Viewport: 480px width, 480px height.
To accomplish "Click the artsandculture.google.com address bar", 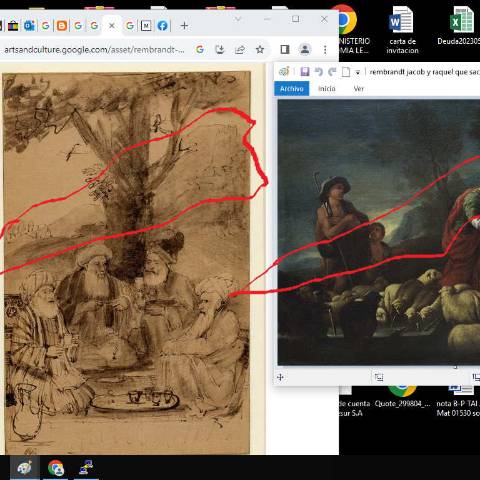I will pyautogui.click(x=94, y=50).
